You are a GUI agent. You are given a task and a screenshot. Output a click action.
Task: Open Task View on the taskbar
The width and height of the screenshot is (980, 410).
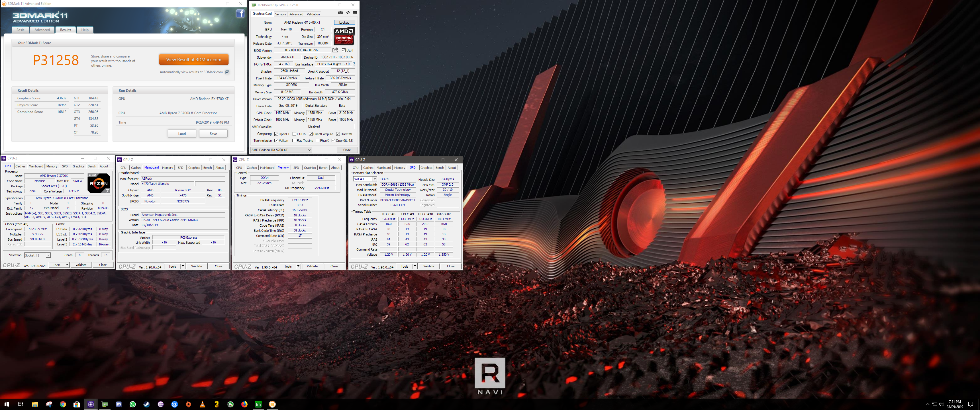coord(21,404)
